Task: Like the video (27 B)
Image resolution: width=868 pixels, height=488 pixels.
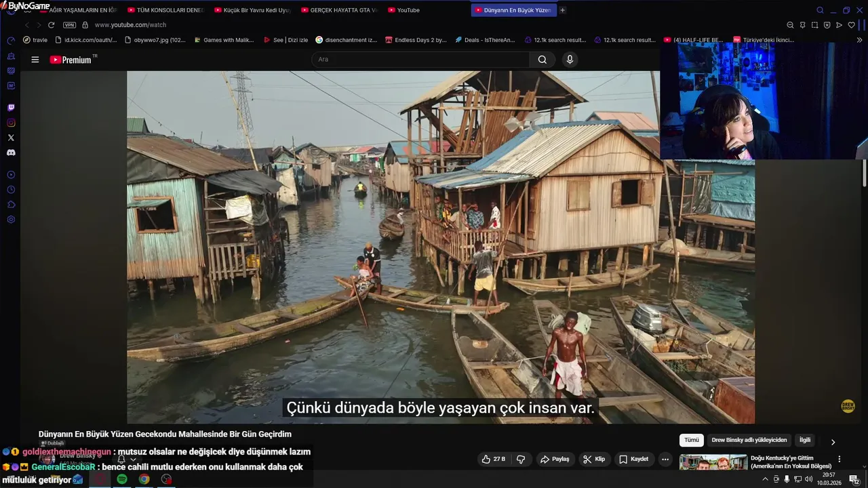Action: (493, 459)
